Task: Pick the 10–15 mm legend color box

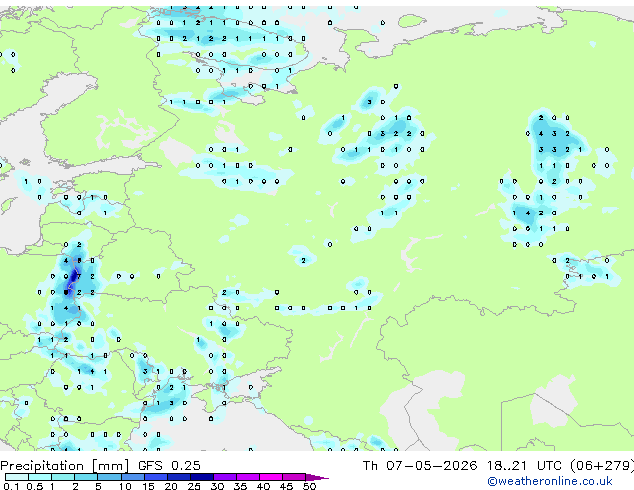Action: click(x=132, y=477)
